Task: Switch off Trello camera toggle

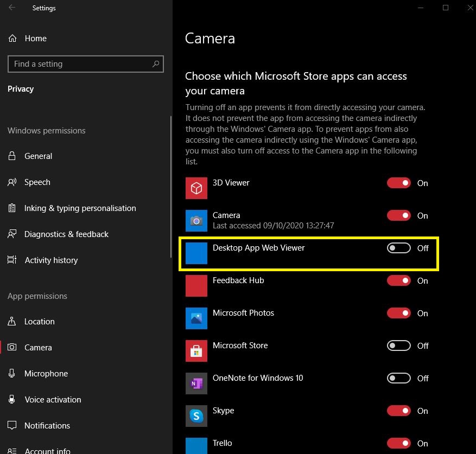Action: [398, 443]
